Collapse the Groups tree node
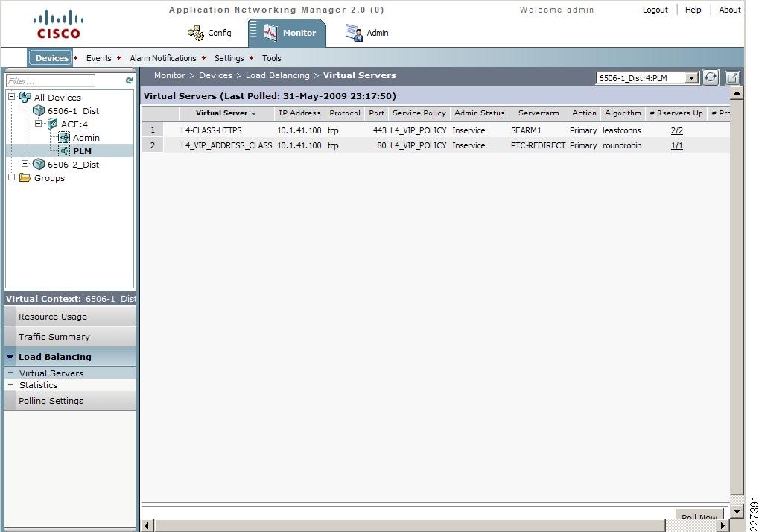 12,177
